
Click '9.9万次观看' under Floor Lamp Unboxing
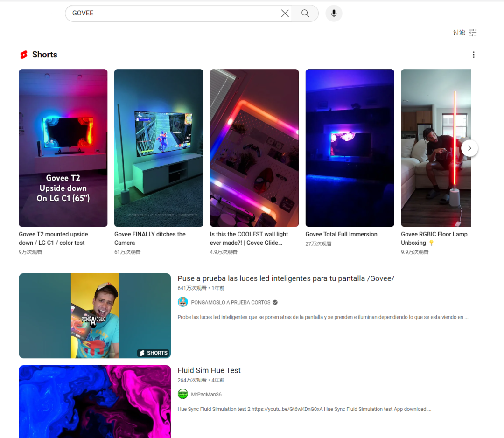click(x=415, y=252)
